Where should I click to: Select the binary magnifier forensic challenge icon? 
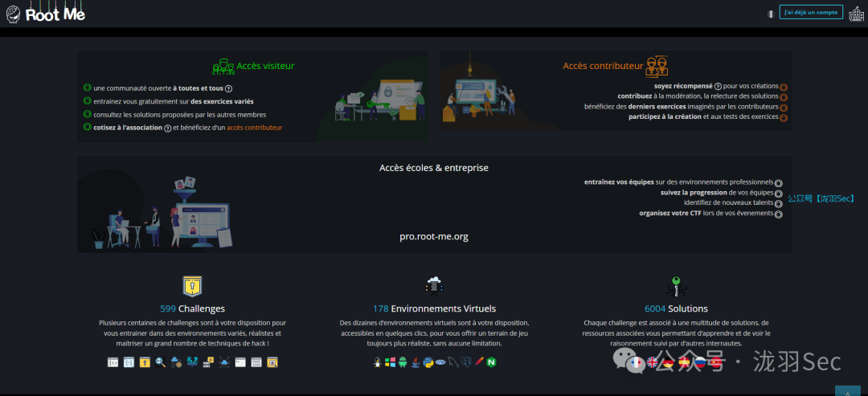click(x=161, y=362)
